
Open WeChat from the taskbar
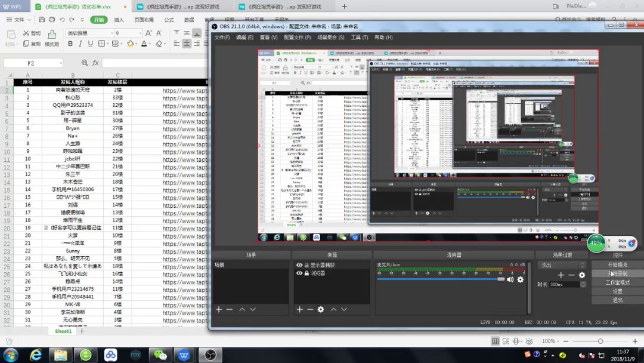click(x=160, y=355)
